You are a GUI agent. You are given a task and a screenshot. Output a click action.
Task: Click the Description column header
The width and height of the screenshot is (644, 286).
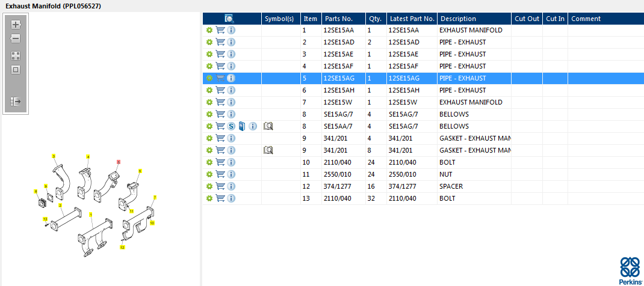[x=474, y=19]
